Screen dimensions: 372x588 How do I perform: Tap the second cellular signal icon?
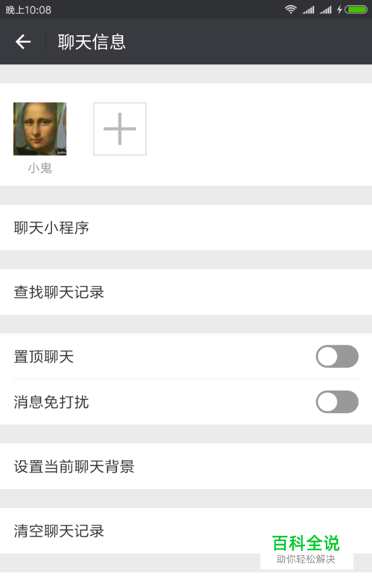pos(326,10)
